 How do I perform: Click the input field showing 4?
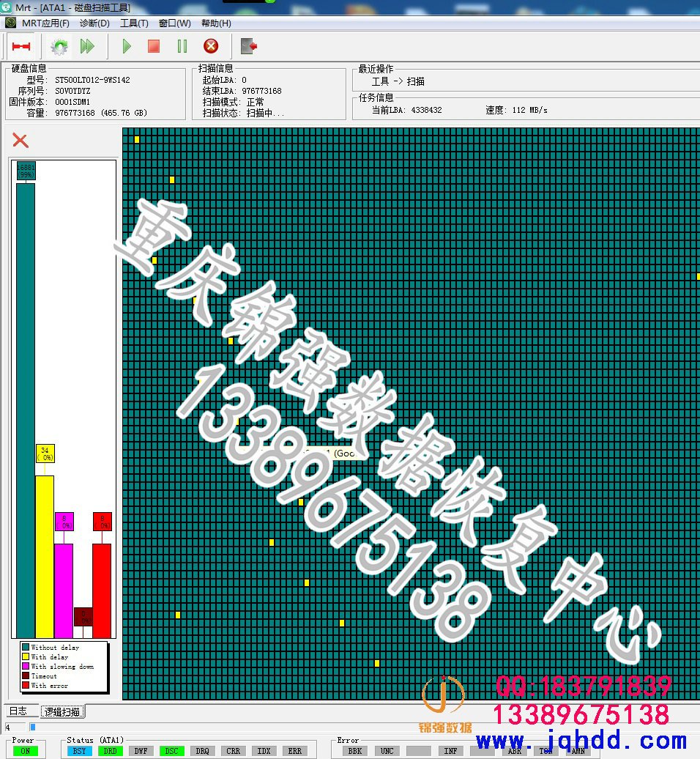(x=15, y=727)
